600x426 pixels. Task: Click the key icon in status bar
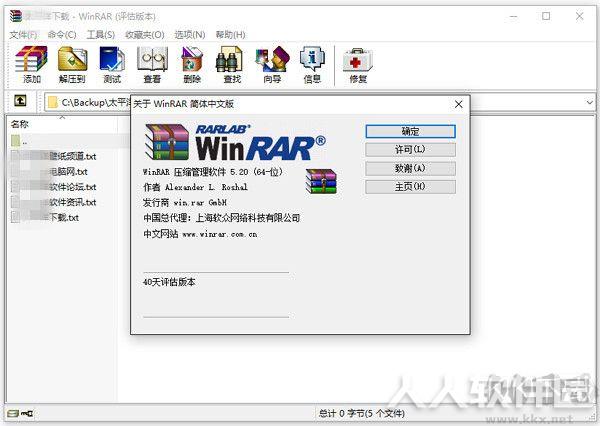pos(27,413)
